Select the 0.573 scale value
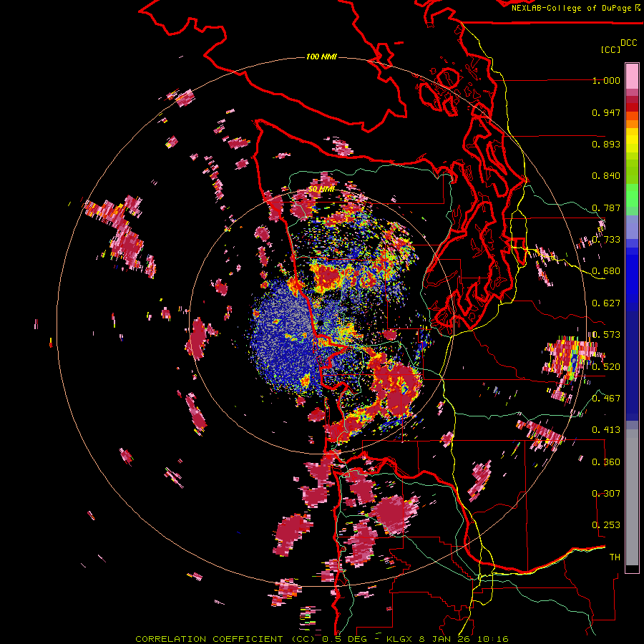 [x=606, y=335]
